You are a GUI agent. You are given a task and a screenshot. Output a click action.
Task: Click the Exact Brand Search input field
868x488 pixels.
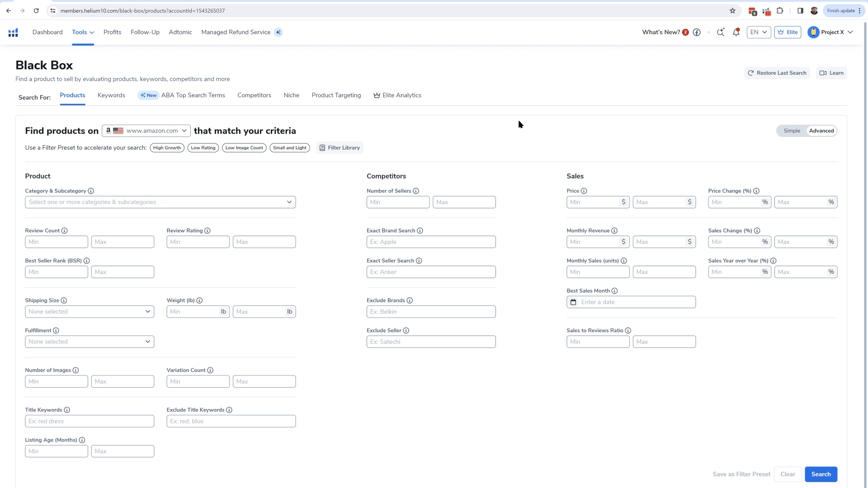[x=431, y=242]
